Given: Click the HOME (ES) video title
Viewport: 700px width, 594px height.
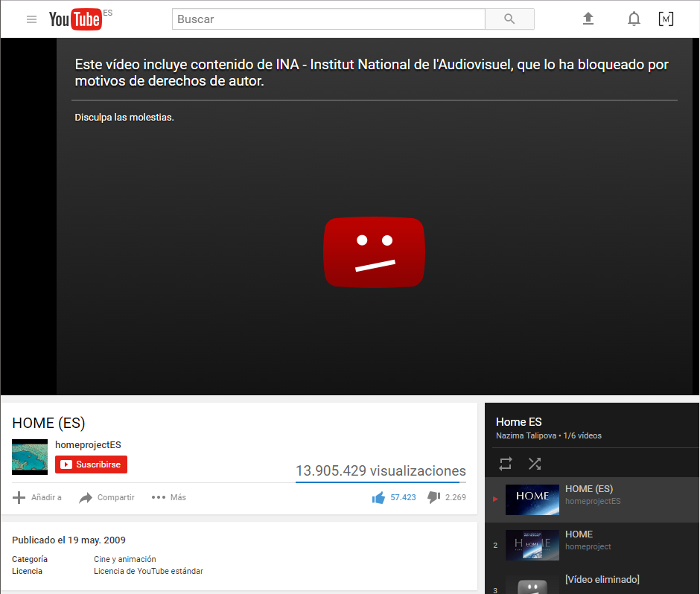Looking at the screenshot, I should click(x=48, y=423).
